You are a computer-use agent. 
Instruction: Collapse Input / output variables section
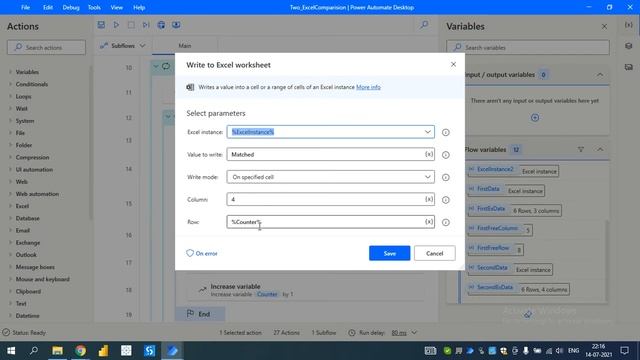(600, 75)
